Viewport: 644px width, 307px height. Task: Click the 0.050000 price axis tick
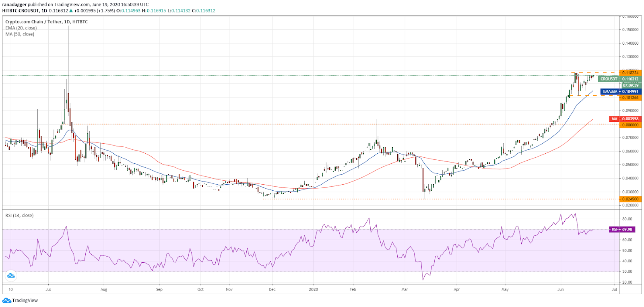pos(630,165)
